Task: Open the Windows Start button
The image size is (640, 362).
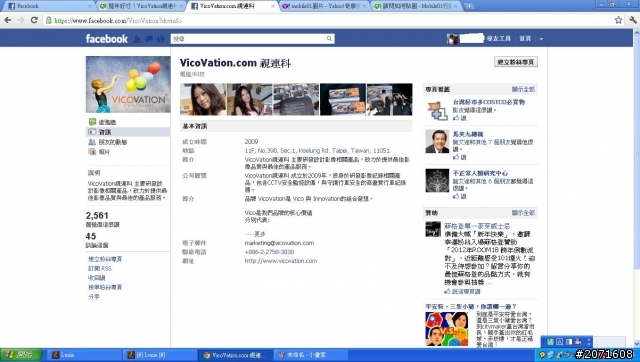Action: 21,355
